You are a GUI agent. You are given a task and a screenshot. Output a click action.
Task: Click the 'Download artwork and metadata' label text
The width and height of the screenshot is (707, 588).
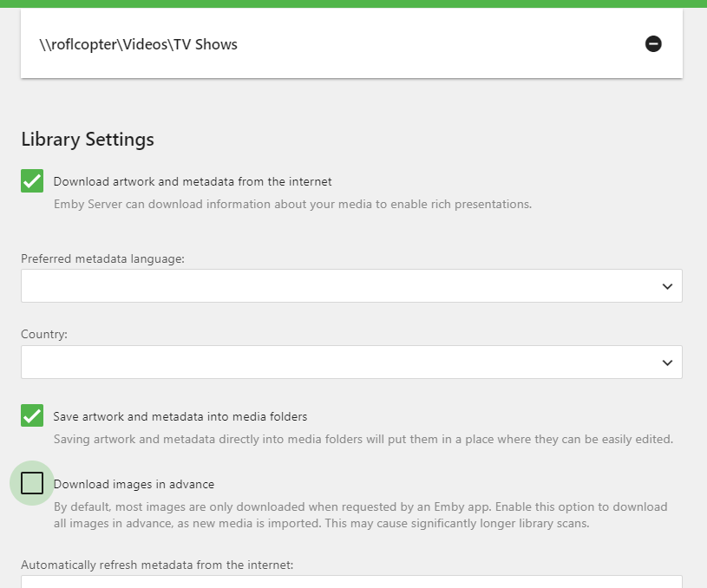193,181
